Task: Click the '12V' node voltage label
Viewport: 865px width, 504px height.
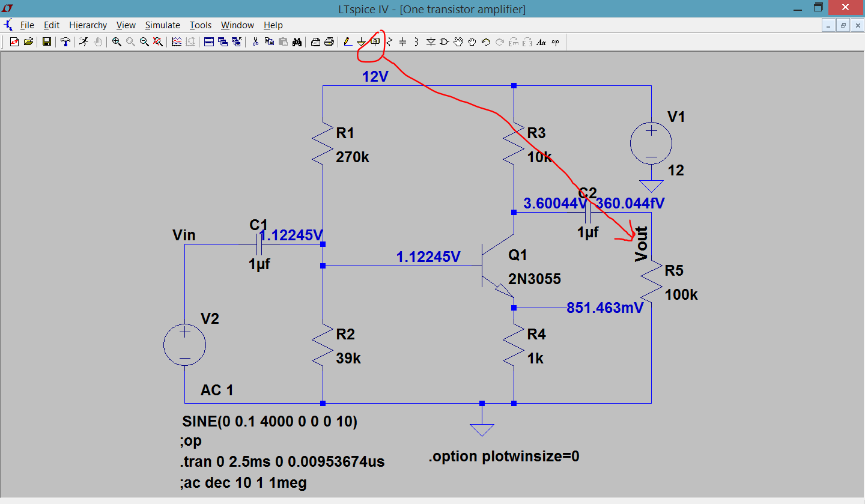Action: point(375,77)
